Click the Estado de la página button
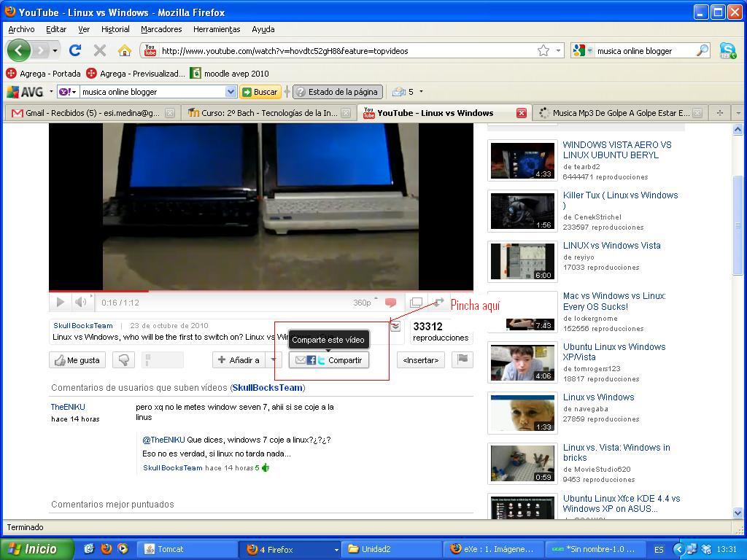This screenshot has width=747, height=560. point(338,91)
